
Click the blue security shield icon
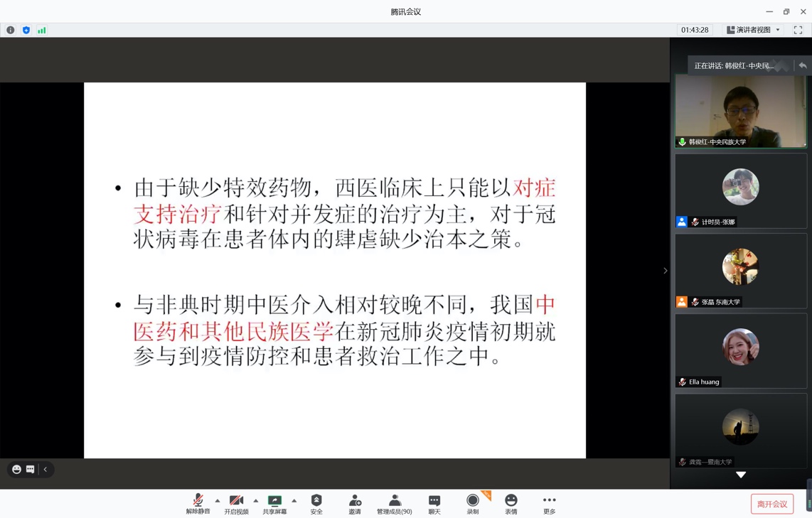click(x=26, y=30)
